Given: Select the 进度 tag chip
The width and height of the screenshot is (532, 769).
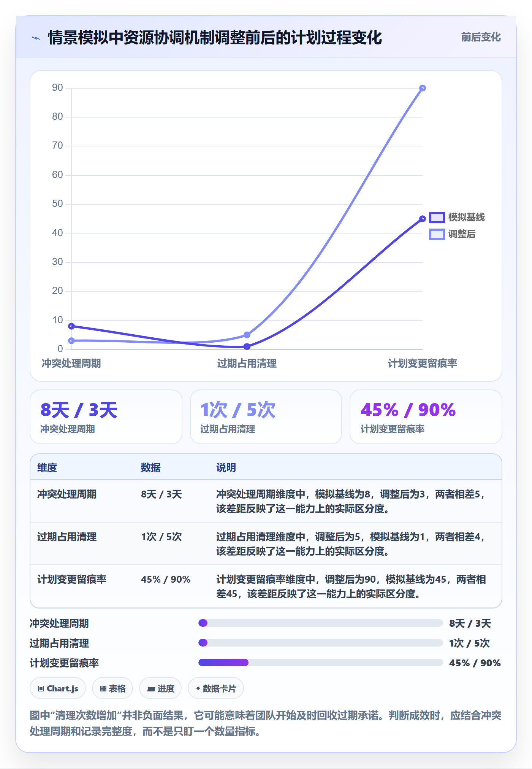Looking at the screenshot, I should coord(160,688).
